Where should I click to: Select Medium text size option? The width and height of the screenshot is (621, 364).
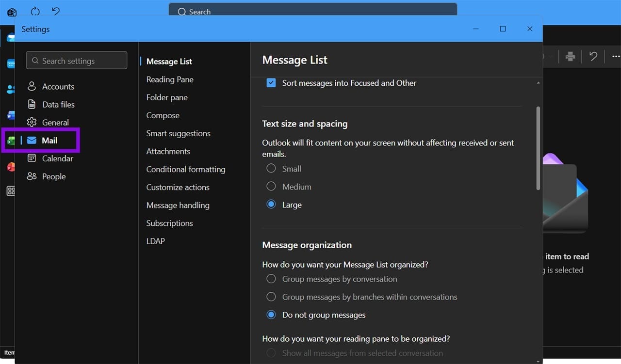pos(271,187)
